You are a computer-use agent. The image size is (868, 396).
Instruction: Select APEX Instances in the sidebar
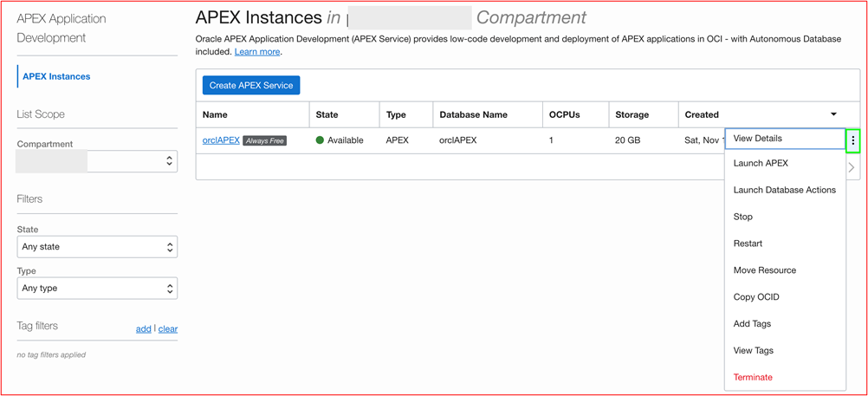(x=56, y=76)
